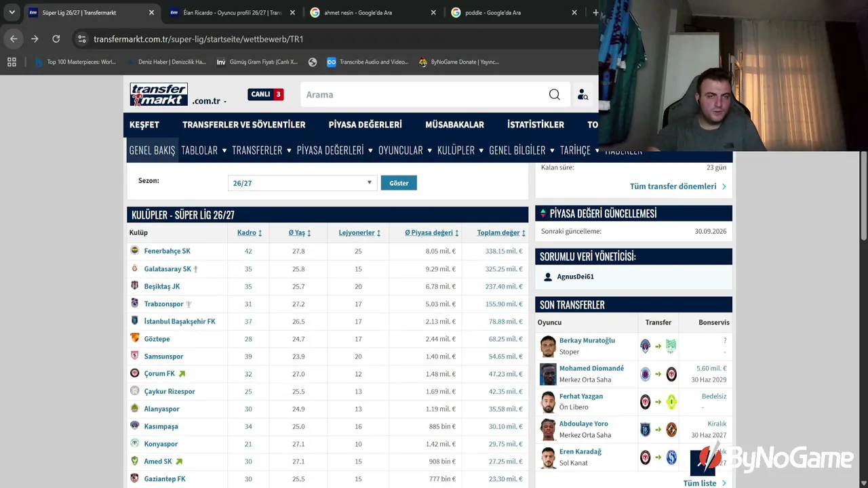
Task: Open a new browser tab
Action: pyautogui.click(x=595, y=12)
